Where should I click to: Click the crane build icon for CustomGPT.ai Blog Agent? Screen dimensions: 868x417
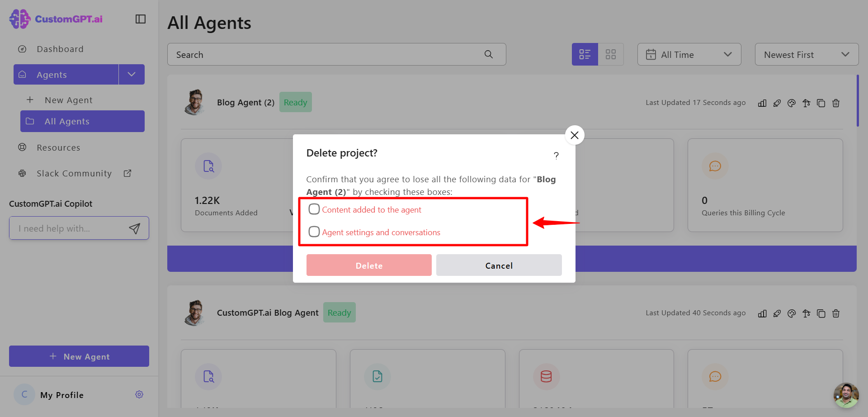point(807,313)
